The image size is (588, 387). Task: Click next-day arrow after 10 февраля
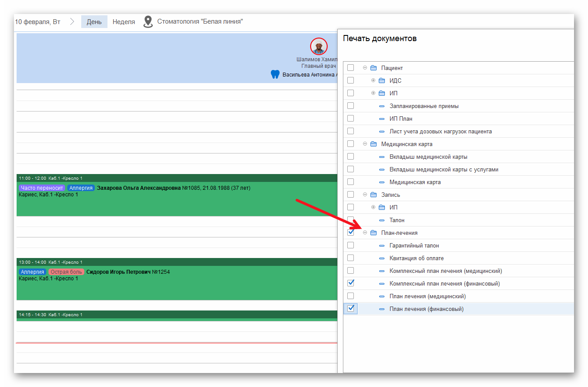pos(72,21)
